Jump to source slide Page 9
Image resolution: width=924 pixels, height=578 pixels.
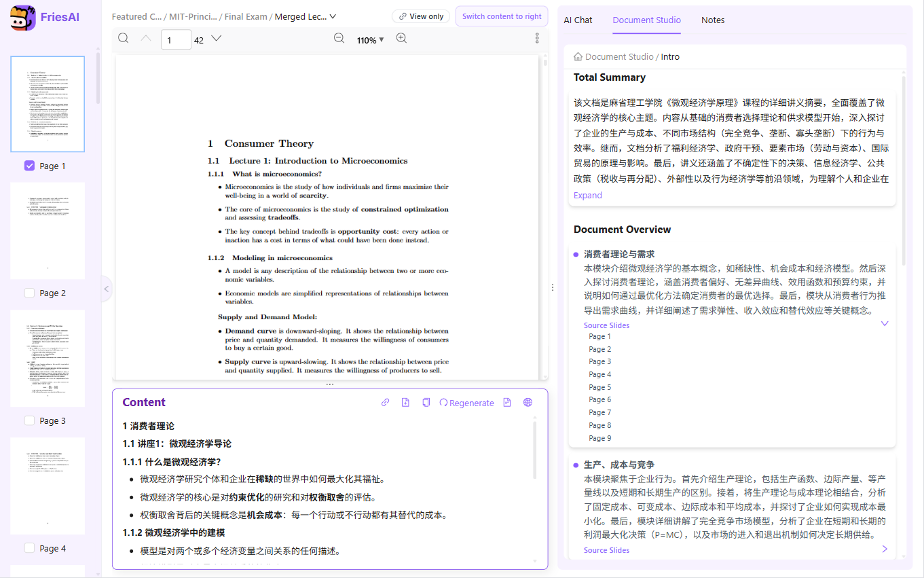[600, 438]
